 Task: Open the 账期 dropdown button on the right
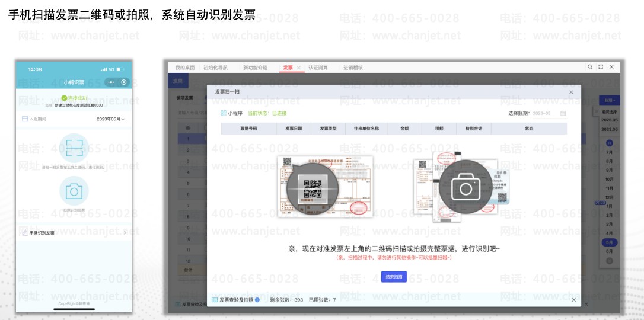(x=610, y=101)
